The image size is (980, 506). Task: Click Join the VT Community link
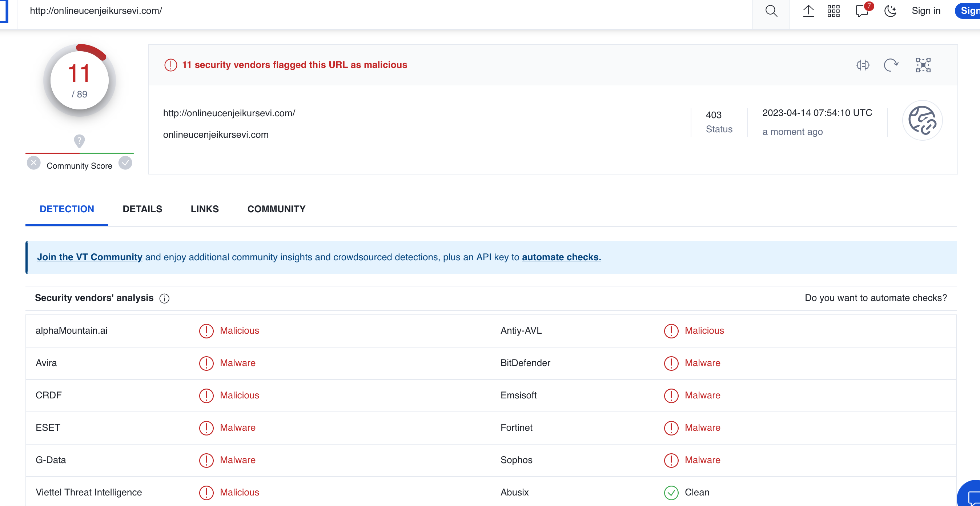(x=89, y=257)
